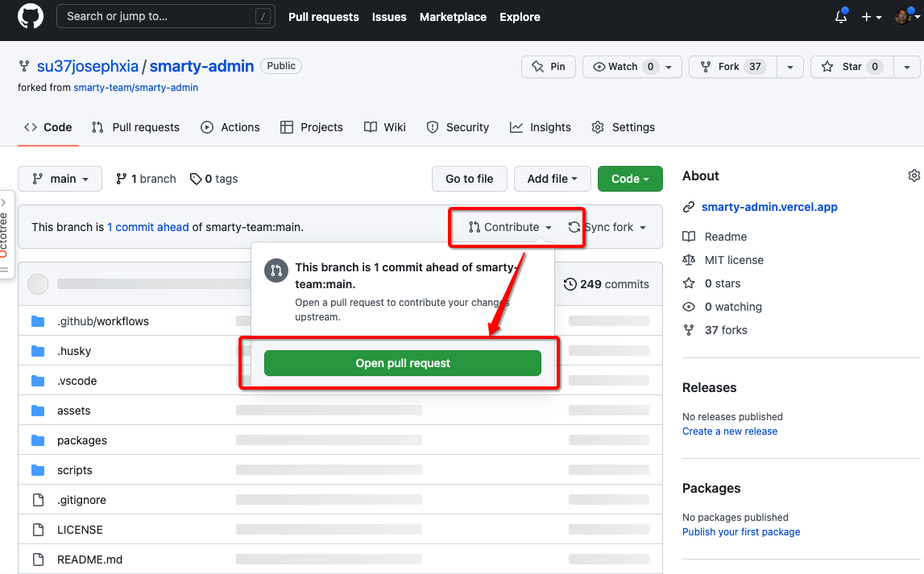Click the GitHub logo home icon

31,17
